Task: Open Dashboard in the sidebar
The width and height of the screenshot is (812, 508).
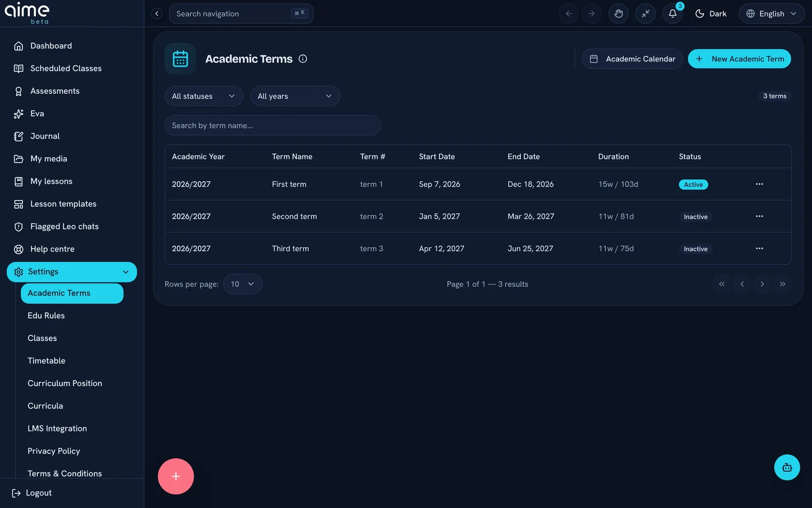Action: 72,46
